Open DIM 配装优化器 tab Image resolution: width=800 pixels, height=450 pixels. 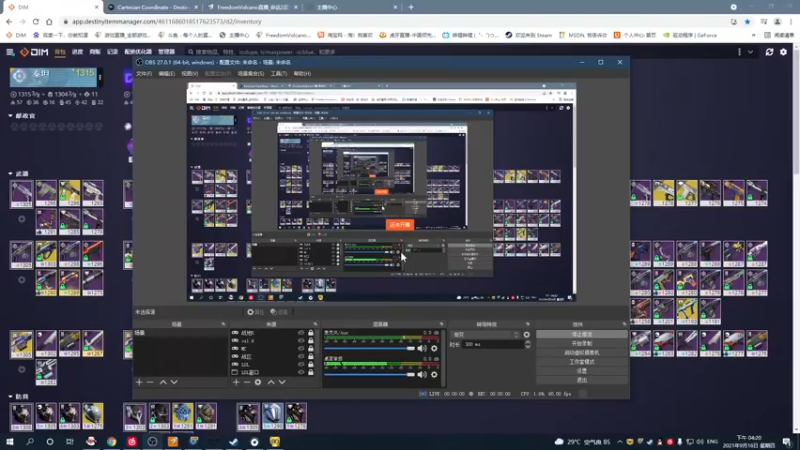tap(138, 52)
